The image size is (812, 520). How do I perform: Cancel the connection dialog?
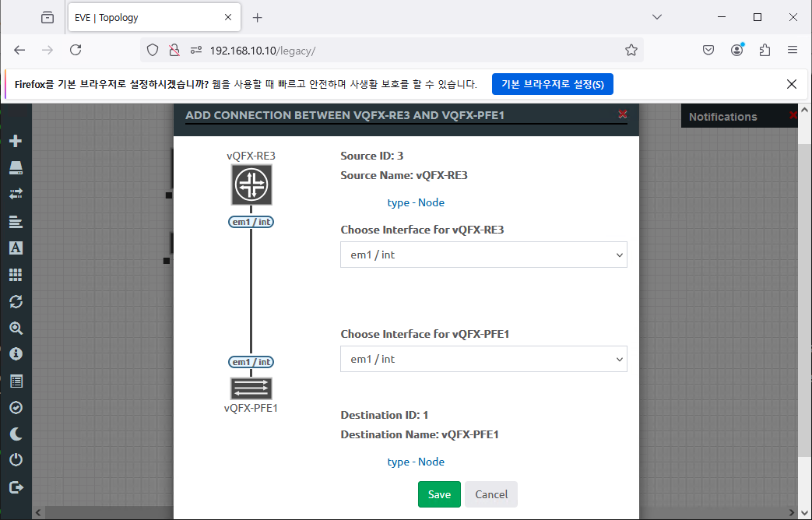pos(491,494)
